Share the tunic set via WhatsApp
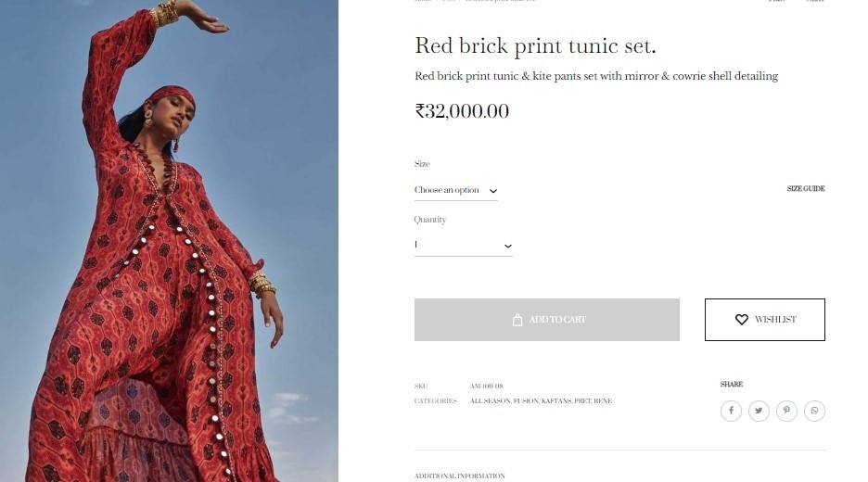The width and height of the screenshot is (868, 482). pos(814,411)
